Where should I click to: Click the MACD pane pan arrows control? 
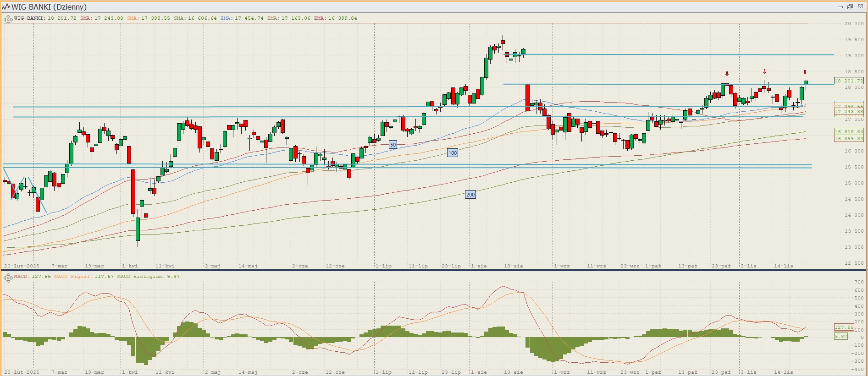[x=8, y=278]
